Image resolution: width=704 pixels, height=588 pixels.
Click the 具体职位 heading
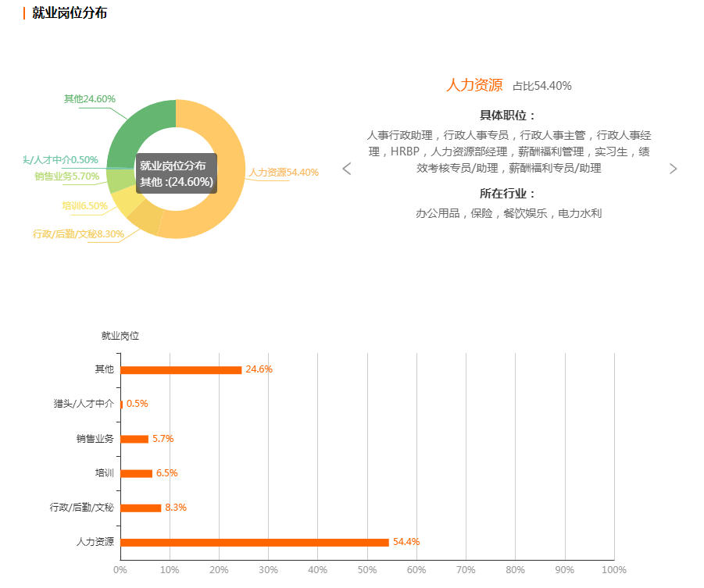coord(507,116)
